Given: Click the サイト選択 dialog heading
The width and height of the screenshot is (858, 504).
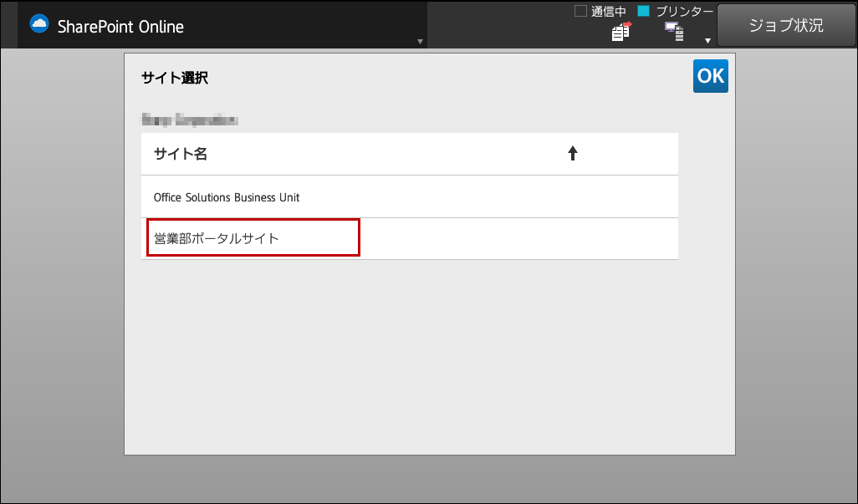Looking at the screenshot, I should [175, 78].
